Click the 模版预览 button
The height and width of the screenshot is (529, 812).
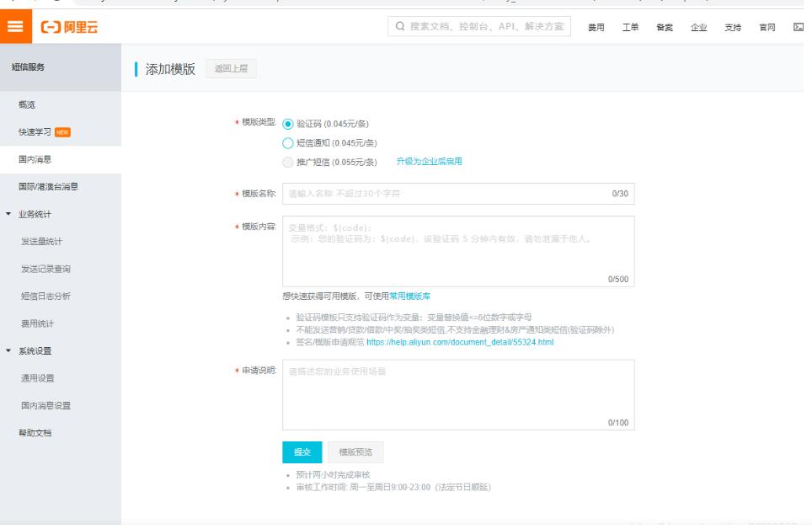pyautogui.click(x=355, y=452)
